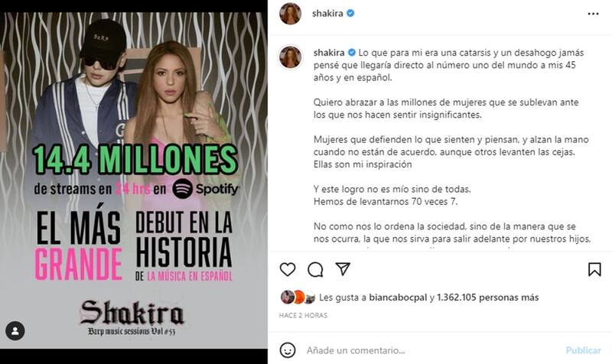Open the three-dot more options menu
Image resolution: width=612 pixels, height=364 pixels.
pos(594,14)
